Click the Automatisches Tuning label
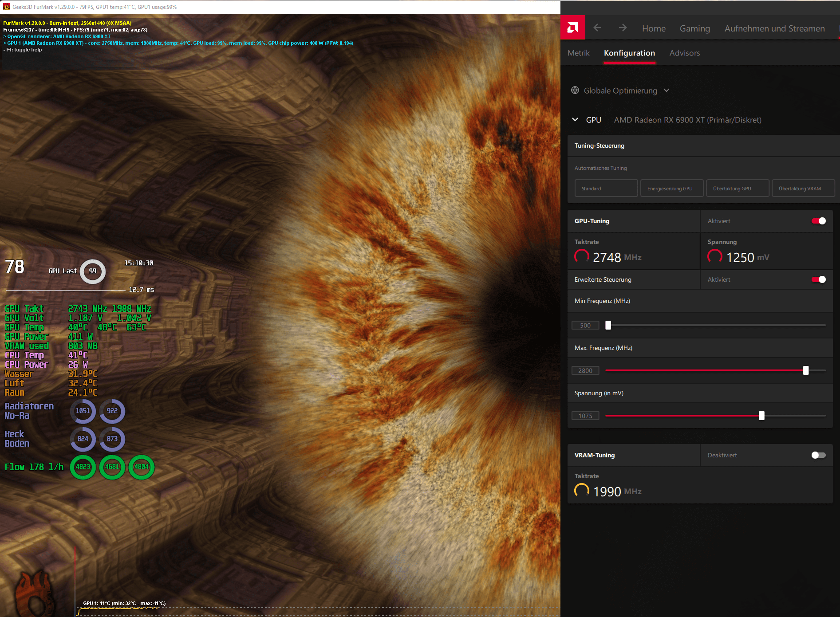840x617 pixels. coord(600,168)
